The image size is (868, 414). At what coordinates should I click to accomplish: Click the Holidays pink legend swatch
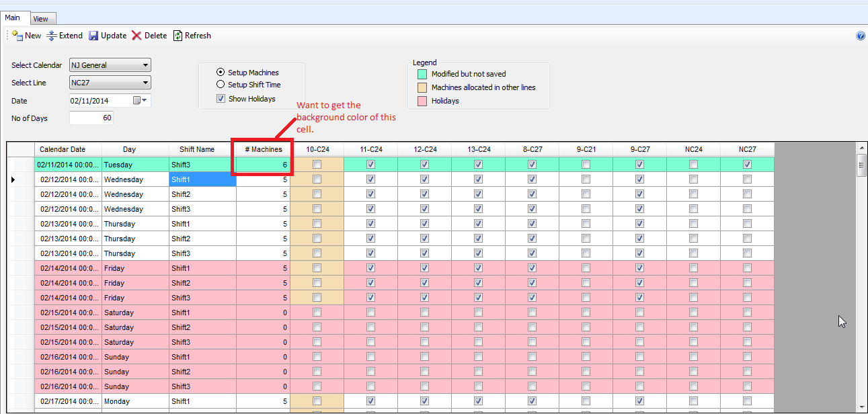coord(422,101)
